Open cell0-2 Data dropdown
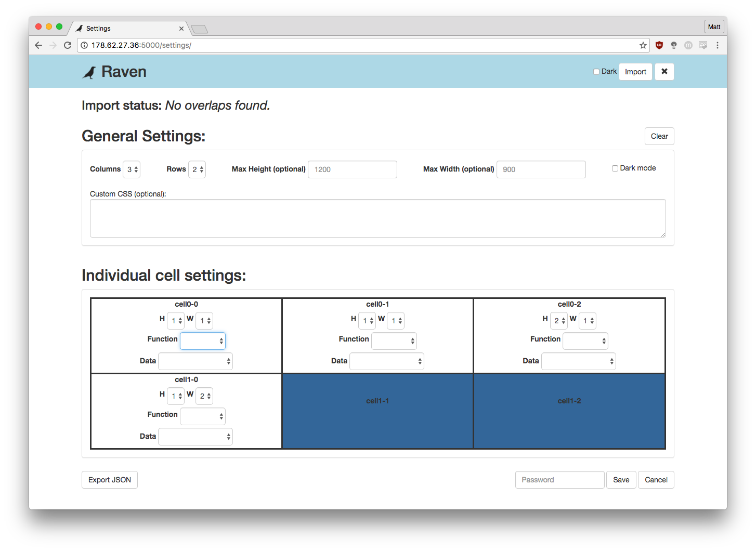This screenshot has width=756, height=551. coord(579,361)
